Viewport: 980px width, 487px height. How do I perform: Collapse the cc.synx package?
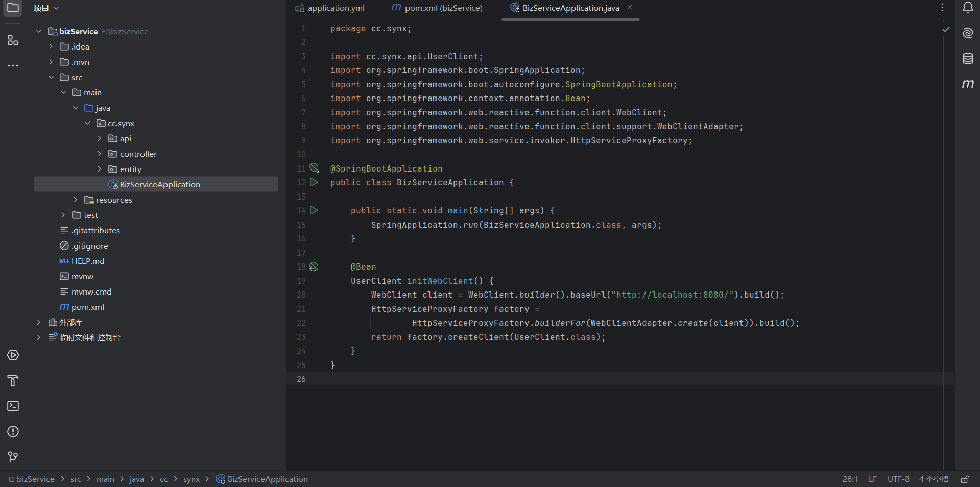pyautogui.click(x=88, y=123)
